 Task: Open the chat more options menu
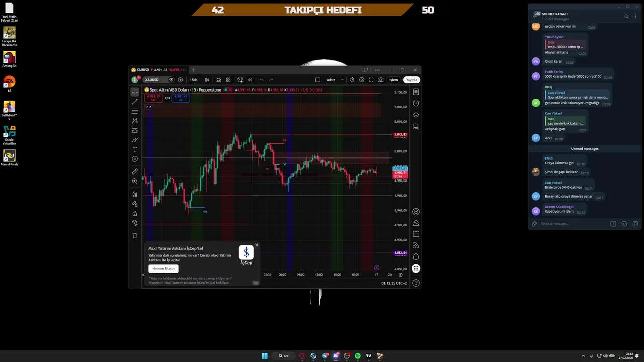(635, 16)
